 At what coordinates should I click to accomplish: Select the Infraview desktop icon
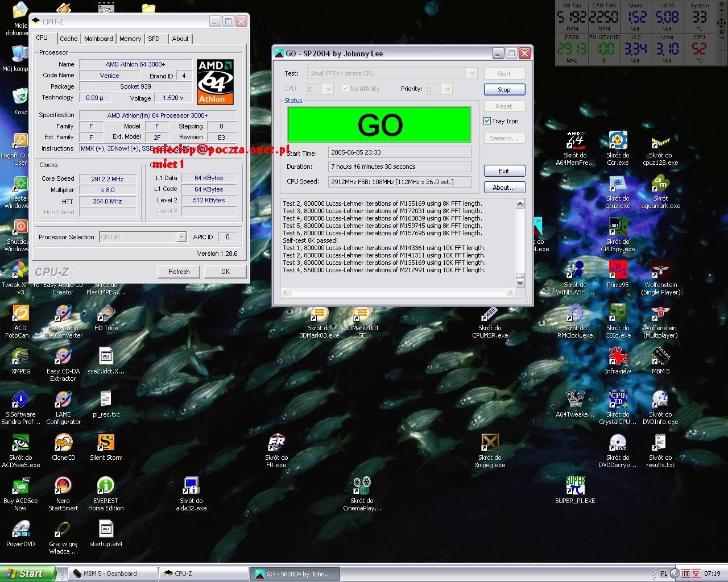click(x=618, y=360)
